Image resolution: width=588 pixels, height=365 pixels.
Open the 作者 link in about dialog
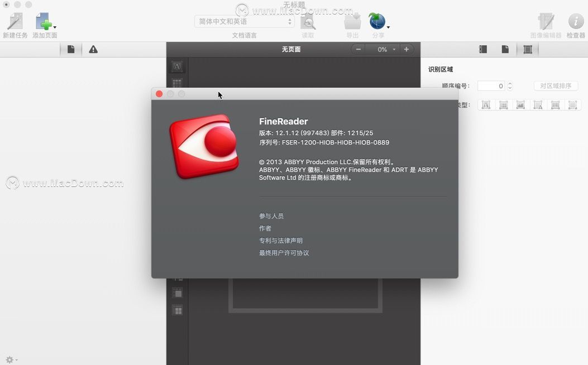click(x=265, y=228)
